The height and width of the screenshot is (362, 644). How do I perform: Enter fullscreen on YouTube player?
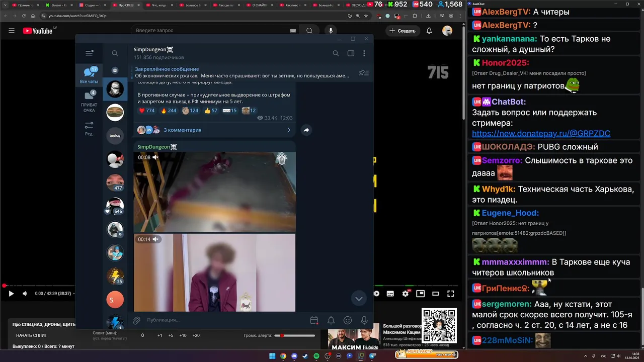[451, 294]
